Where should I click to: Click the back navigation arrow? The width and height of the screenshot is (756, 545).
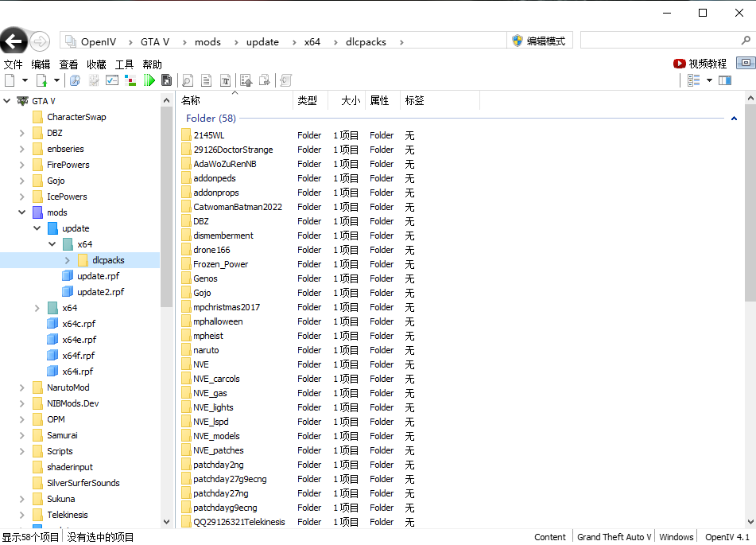(x=14, y=41)
